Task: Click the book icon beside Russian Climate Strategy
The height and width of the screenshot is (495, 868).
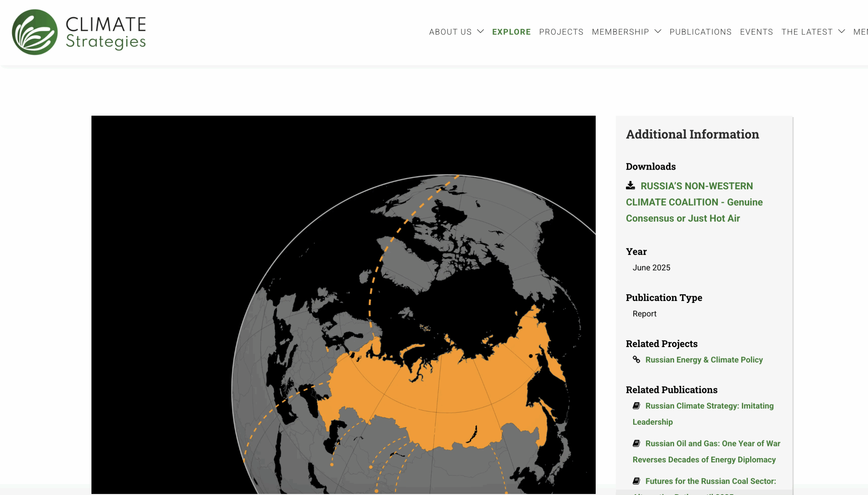Action: 636,405
